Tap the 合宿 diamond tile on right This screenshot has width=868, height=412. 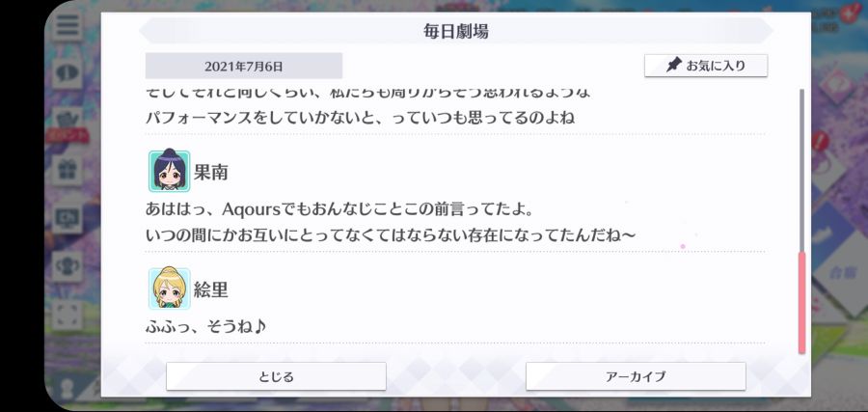point(839,273)
